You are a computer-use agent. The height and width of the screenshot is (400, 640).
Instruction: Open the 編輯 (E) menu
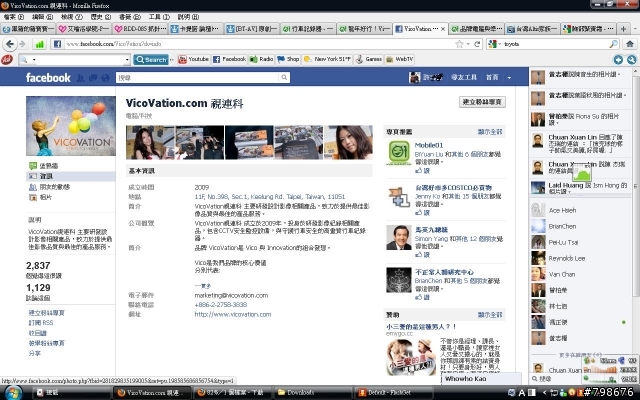coord(42,17)
